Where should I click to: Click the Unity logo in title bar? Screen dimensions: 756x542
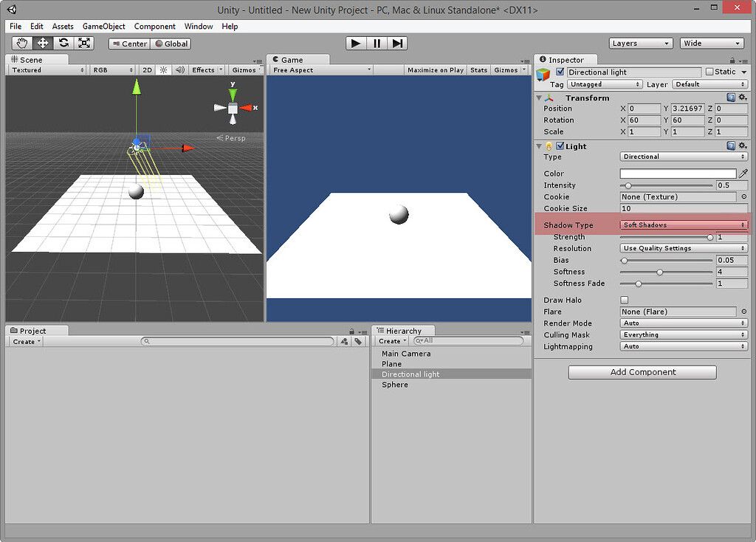tap(12, 9)
